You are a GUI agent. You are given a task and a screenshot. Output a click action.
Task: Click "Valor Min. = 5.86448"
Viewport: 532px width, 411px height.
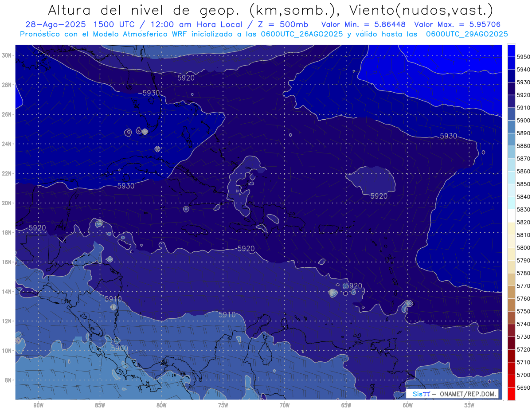point(364,25)
